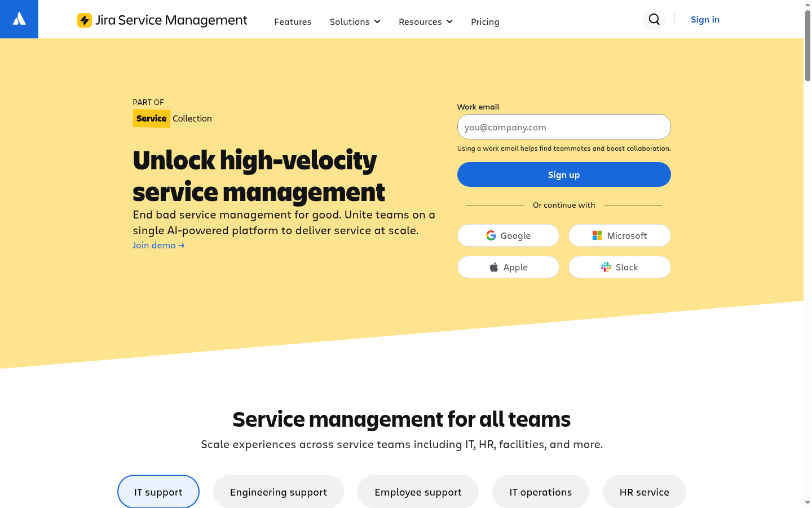This screenshot has width=812, height=508.
Task: Open the Pricing nav item
Action: tap(485, 21)
